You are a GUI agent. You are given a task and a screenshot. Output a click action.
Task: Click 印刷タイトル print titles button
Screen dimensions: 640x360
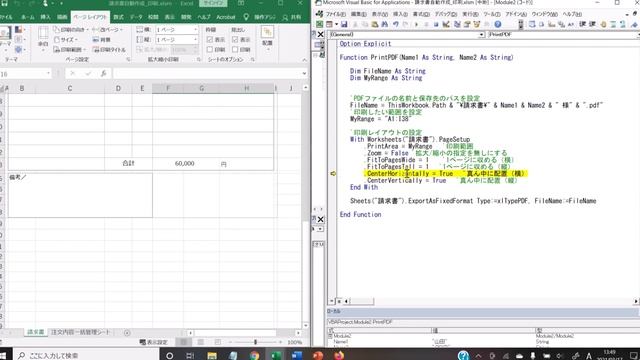coord(109,49)
